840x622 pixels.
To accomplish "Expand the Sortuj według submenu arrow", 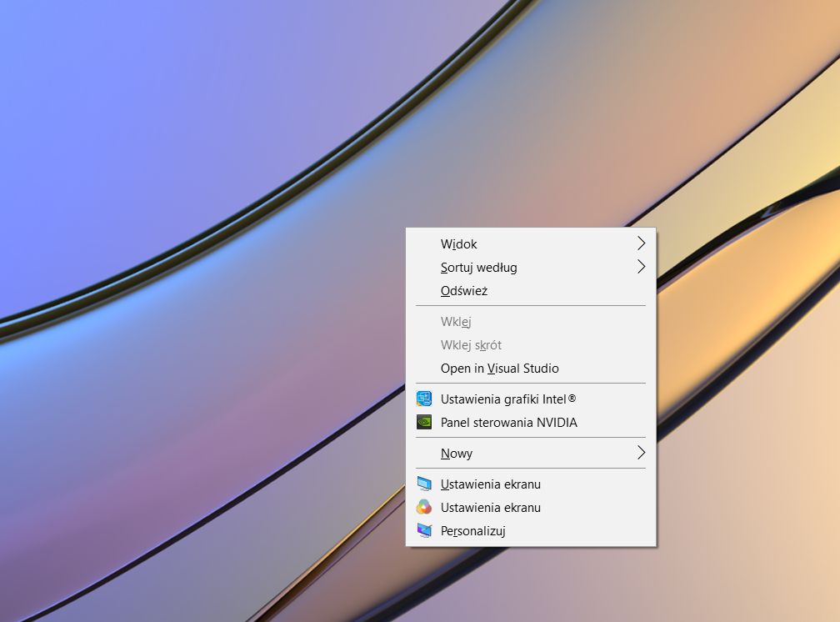I will point(640,267).
